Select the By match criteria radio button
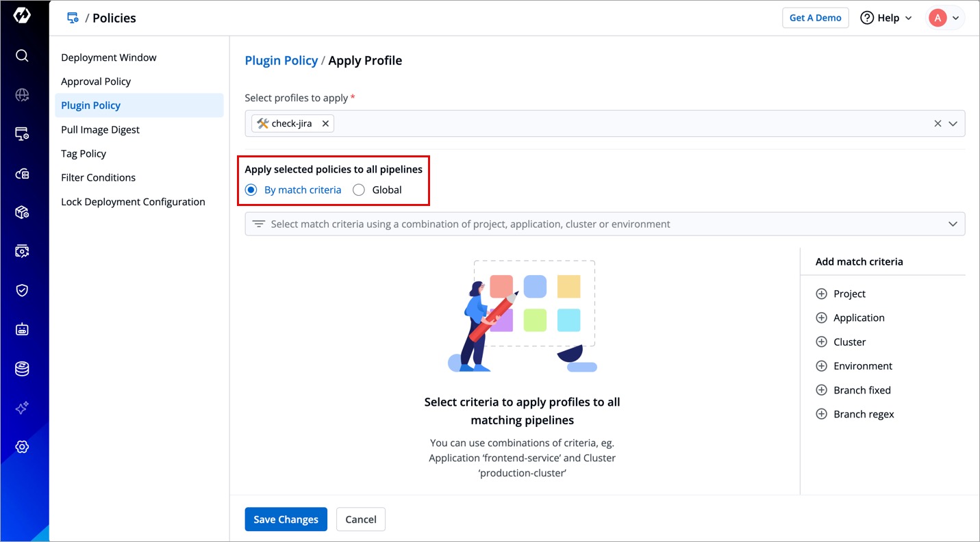The width and height of the screenshot is (980, 542). point(251,190)
